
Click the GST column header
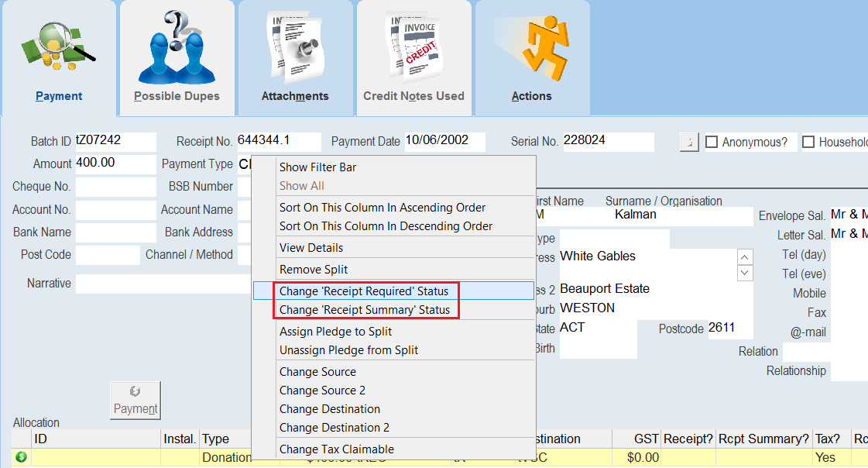coord(636,439)
